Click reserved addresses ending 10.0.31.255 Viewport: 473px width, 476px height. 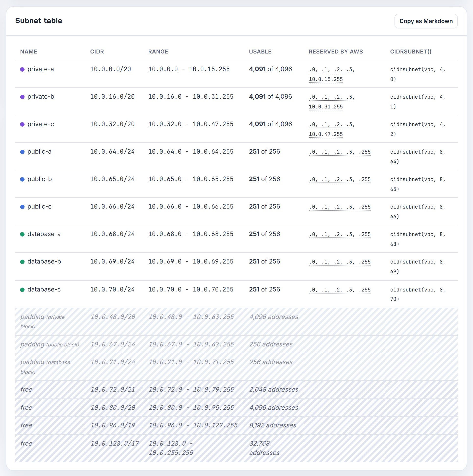point(332,102)
